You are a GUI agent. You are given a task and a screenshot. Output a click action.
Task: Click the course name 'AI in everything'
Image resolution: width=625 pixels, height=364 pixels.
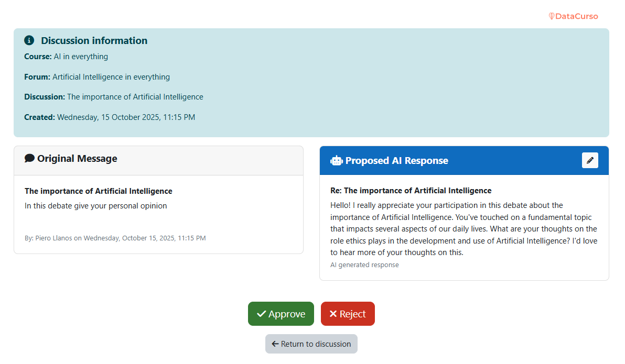[81, 57]
